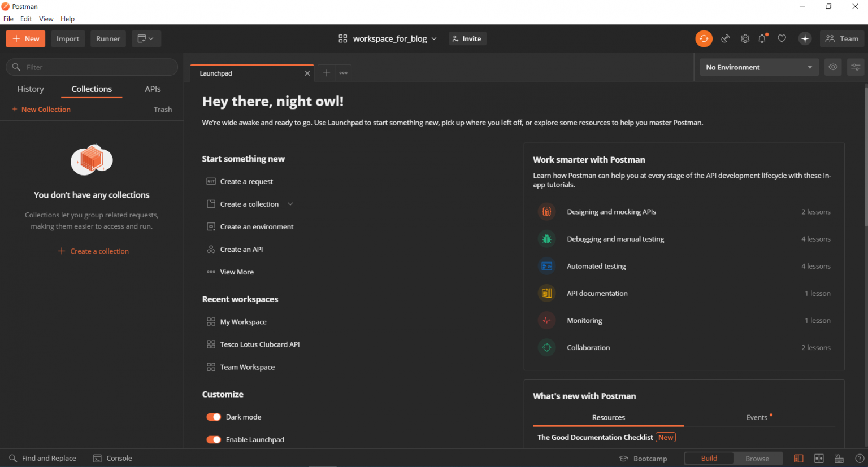Viewport: 868px width, 467px height.
Task: Open the notifications bell icon
Action: pos(762,38)
